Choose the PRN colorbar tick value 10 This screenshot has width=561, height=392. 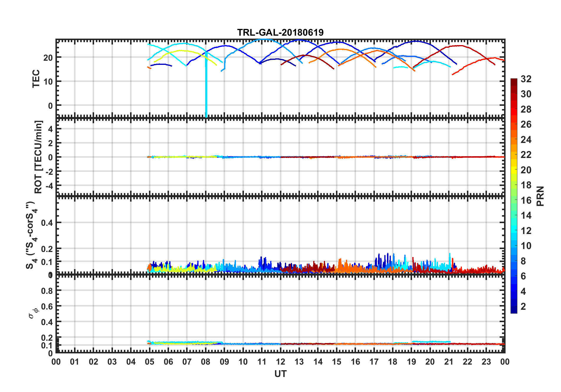[x=526, y=246]
